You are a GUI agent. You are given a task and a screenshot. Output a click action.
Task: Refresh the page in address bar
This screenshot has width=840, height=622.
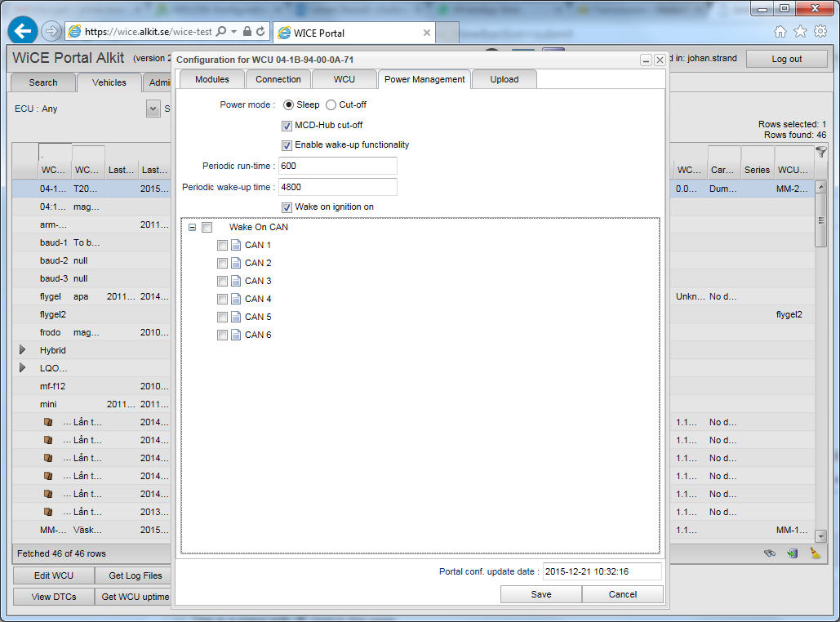260,32
